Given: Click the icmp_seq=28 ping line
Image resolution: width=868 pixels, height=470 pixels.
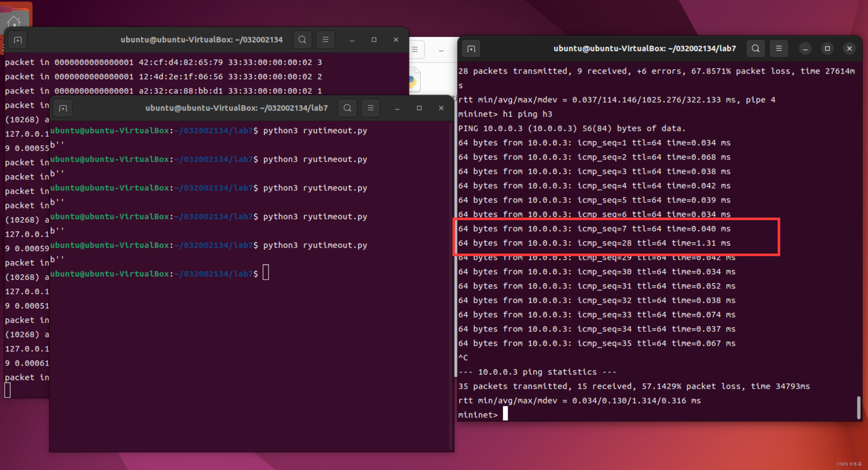Looking at the screenshot, I should point(594,243).
